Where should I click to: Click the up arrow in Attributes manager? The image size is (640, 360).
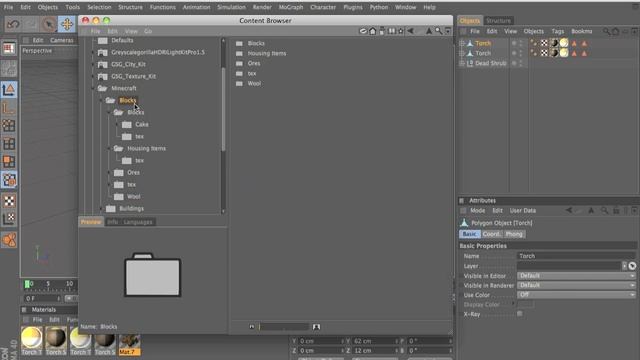(591, 211)
